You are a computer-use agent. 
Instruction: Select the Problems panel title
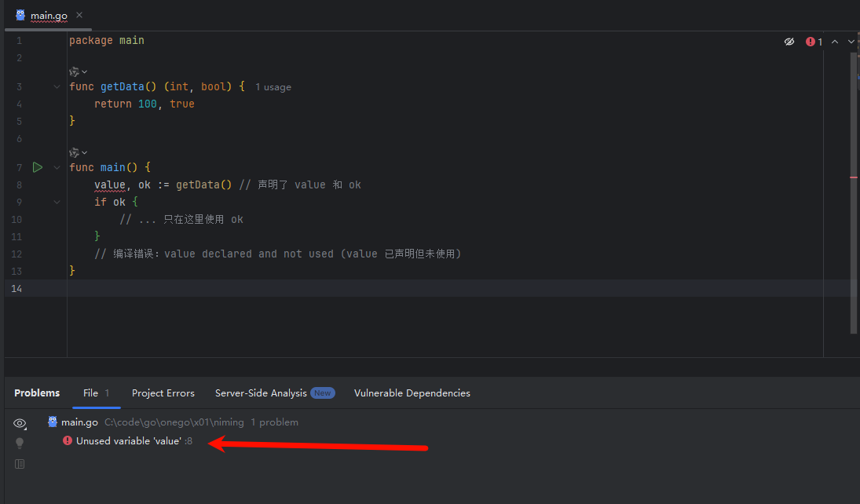coord(37,393)
